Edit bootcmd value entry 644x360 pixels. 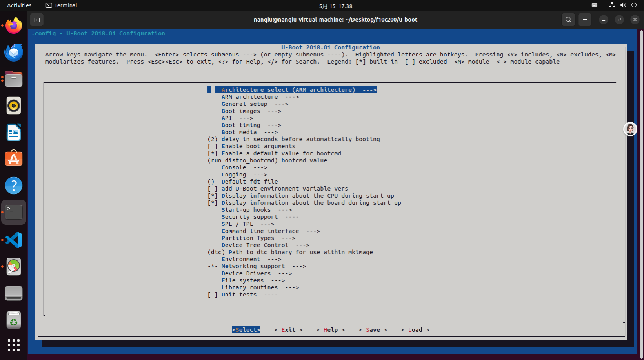(x=267, y=160)
